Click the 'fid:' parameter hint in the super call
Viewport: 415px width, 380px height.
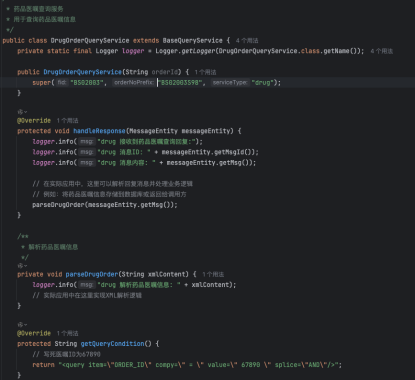coord(62,82)
